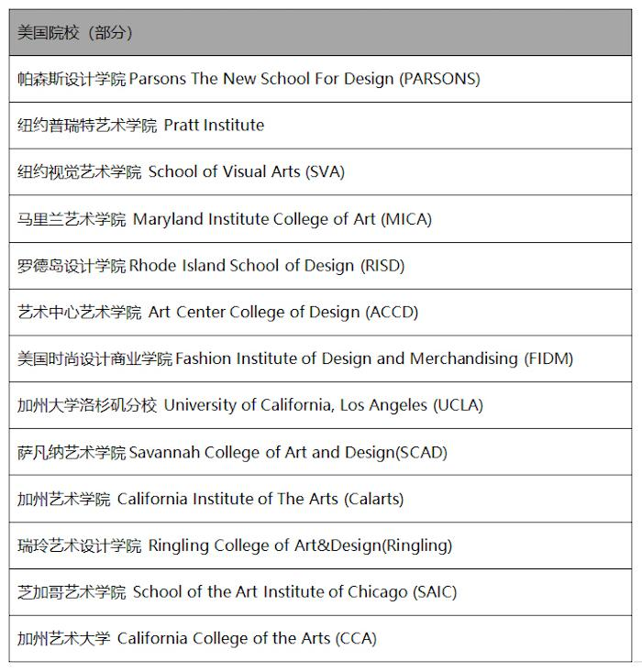Select Fashion Institute of Design and Merchandising row
Screen dimensions: 642x672
pos(320,358)
